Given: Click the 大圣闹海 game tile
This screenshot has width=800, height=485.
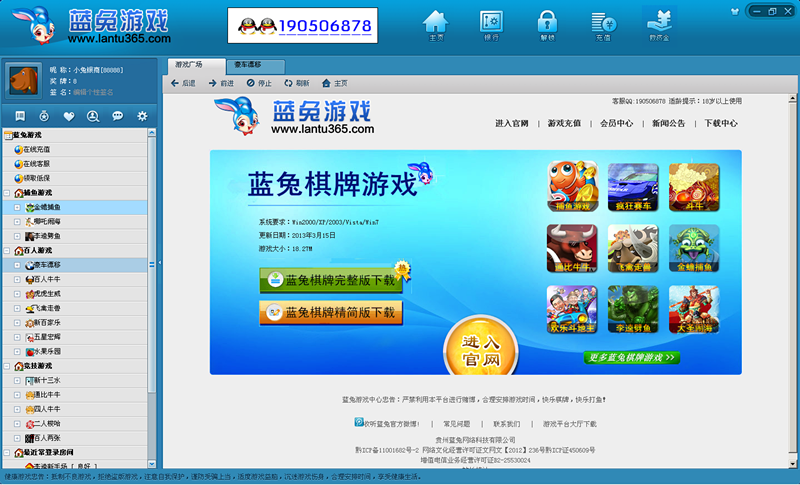Looking at the screenshot, I should pyautogui.click(x=694, y=310).
